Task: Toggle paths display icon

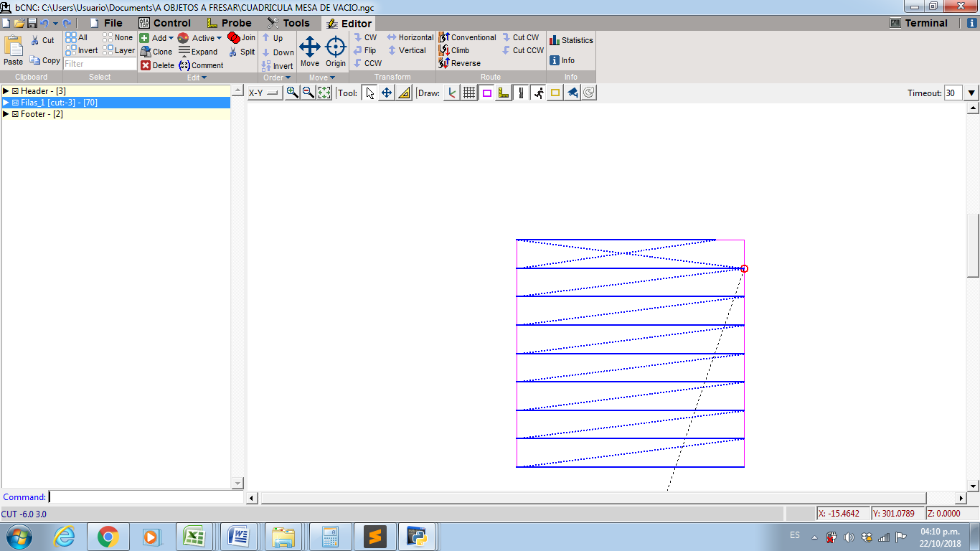Action: click(521, 93)
